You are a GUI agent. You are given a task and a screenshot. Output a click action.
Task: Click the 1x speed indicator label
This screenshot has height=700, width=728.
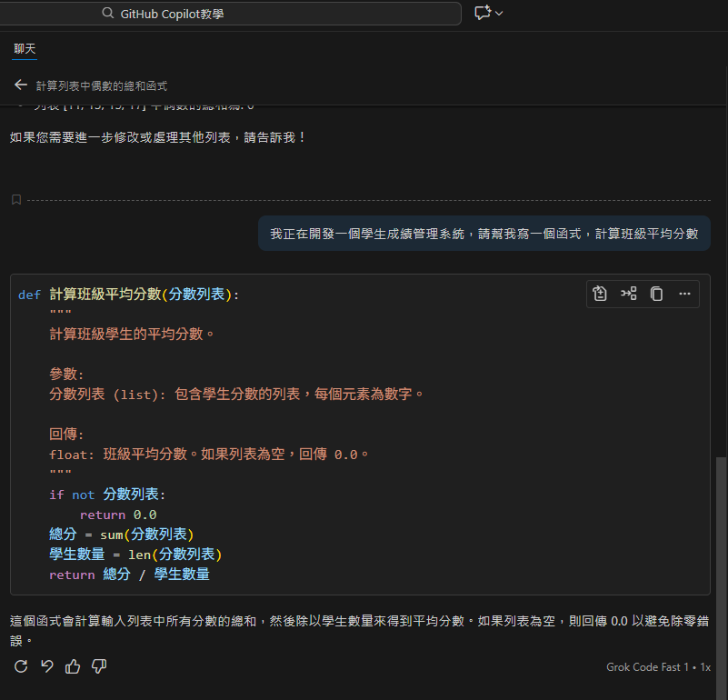coord(705,666)
